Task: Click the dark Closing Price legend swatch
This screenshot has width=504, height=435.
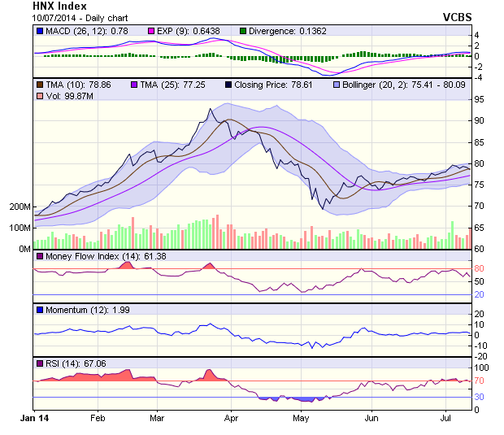Action: 229,84
